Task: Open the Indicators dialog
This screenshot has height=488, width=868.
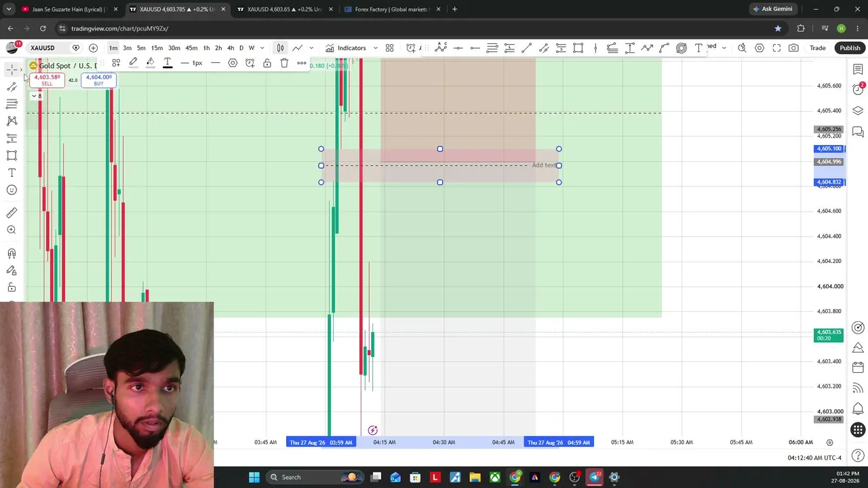Action: [x=346, y=48]
